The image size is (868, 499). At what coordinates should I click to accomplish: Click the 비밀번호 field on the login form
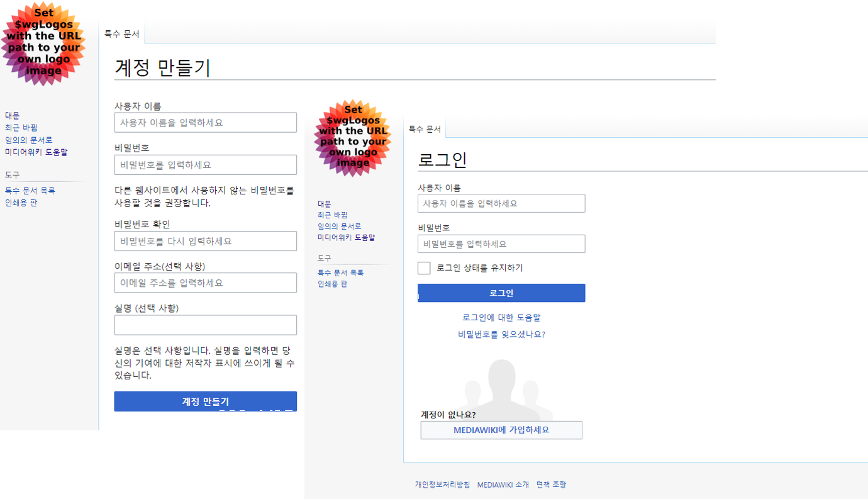coord(501,244)
